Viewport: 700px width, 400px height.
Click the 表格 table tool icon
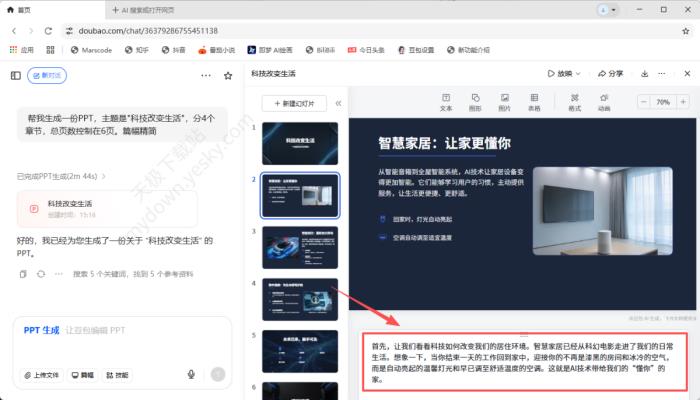point(534,101)
